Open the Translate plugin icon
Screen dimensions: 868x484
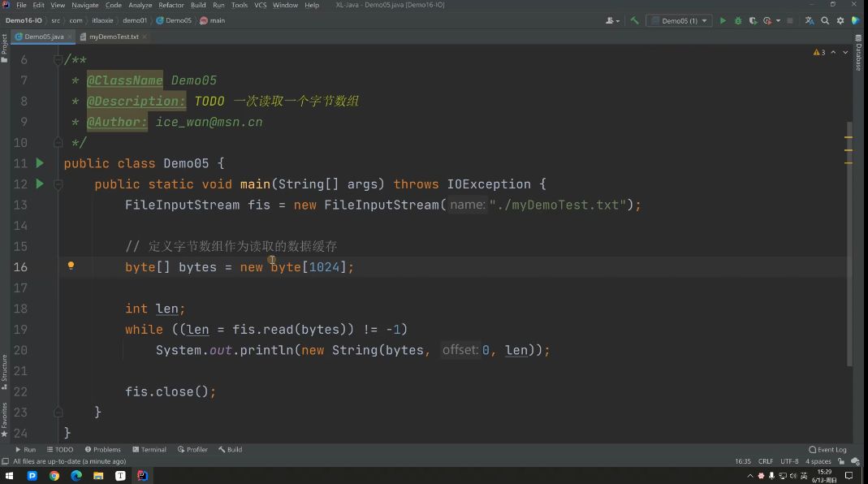pos(810,20)
